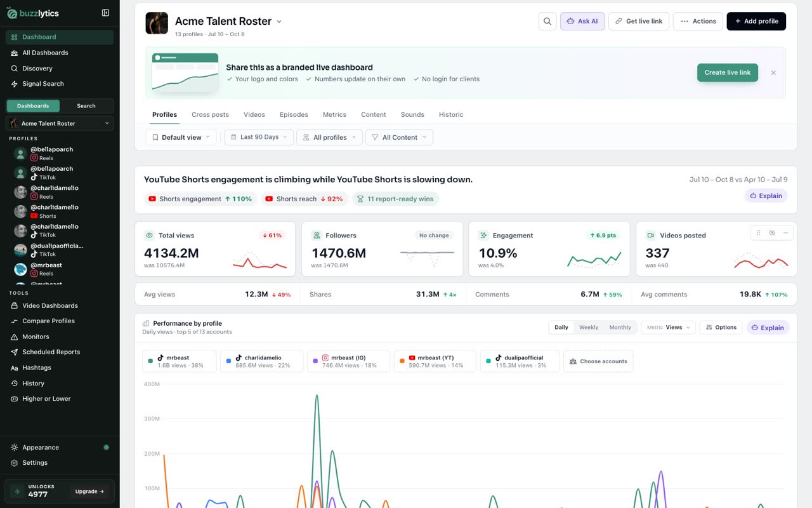Viewport: 812px width, 508px height.
Task: Open the Metric Views dropdown
Action: [669, 328]
